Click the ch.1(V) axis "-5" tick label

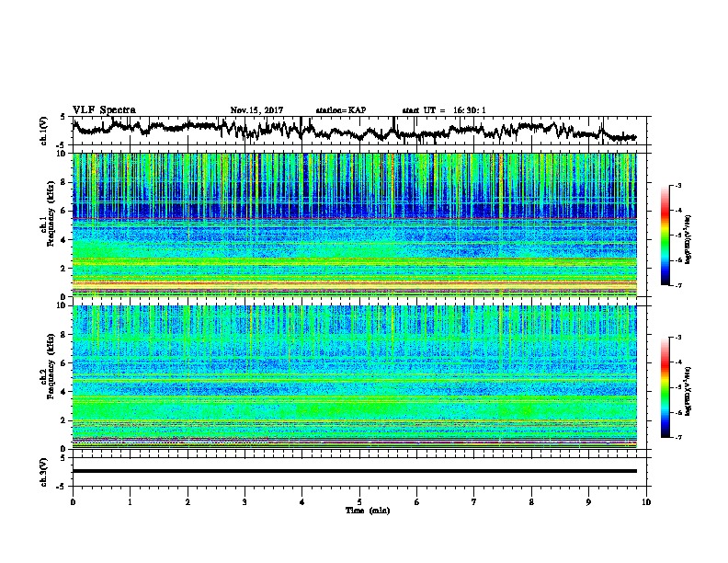point(62,145)
